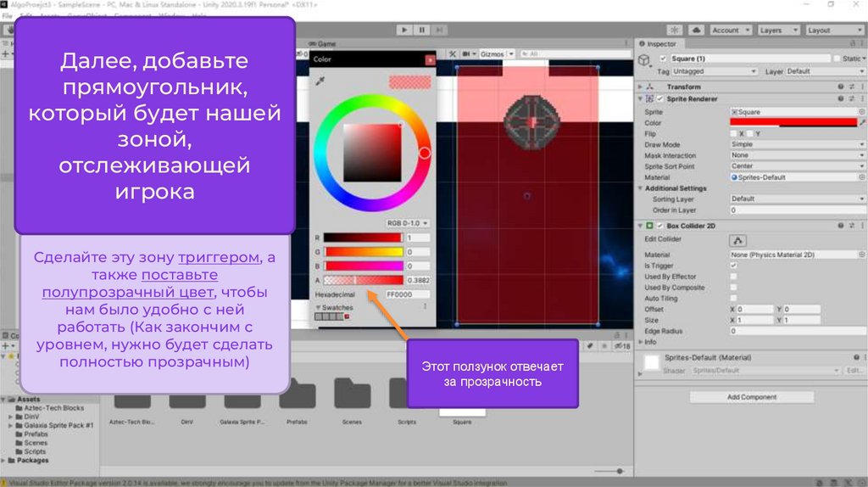Open Unity Collaborate sun icon
This screenshot has width=868, height=487.
(674, 30)
